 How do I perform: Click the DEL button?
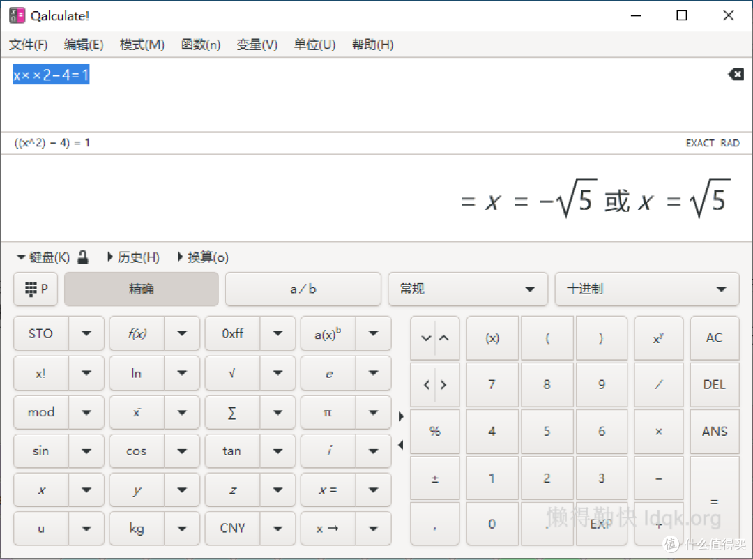click(x=714, y=384)
